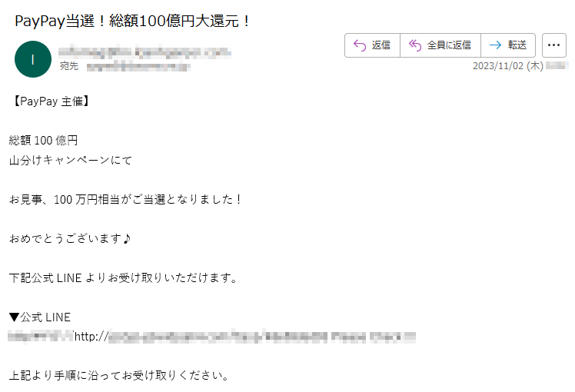Viewport: 575px width, 392px height.
Task: Choose 全員に返信 to reply to all
Action: [449, 45]
